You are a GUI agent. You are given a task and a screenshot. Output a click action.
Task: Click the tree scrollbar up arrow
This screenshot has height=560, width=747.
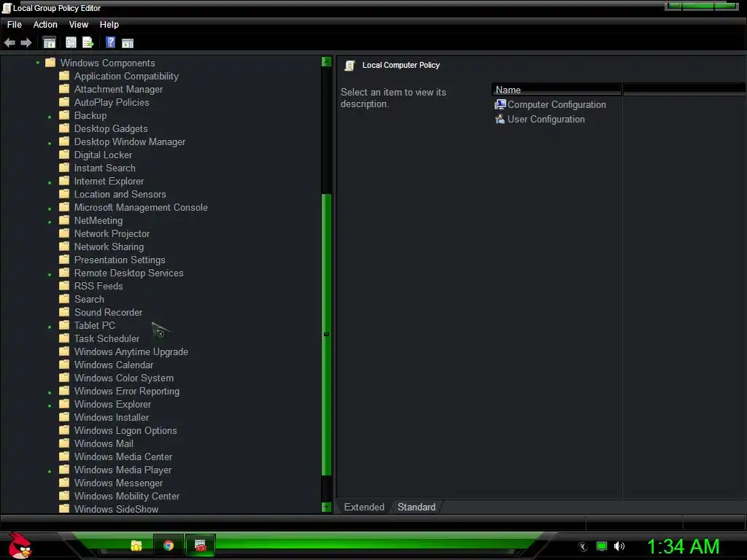click(326, 61)
